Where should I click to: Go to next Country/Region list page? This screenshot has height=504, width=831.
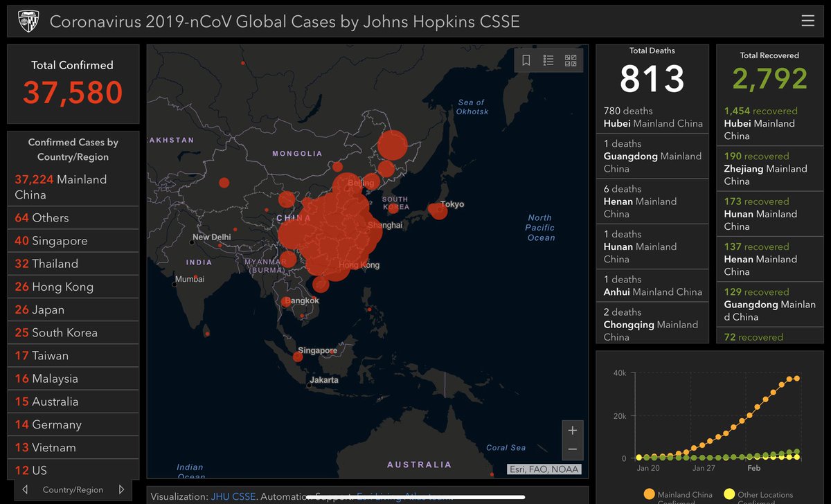point(122,489)
